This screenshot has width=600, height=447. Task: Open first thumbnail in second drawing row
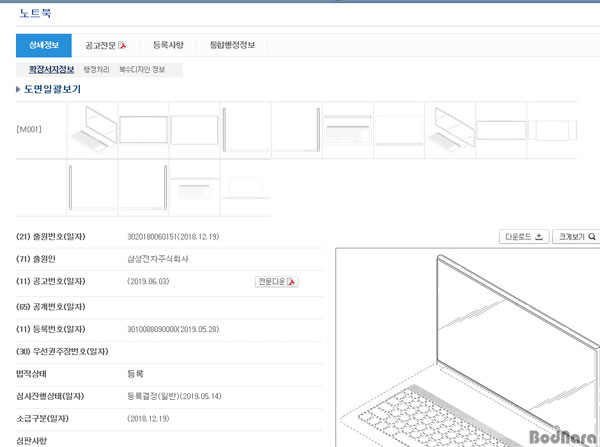pyautogui.click(x=92, y=188)
